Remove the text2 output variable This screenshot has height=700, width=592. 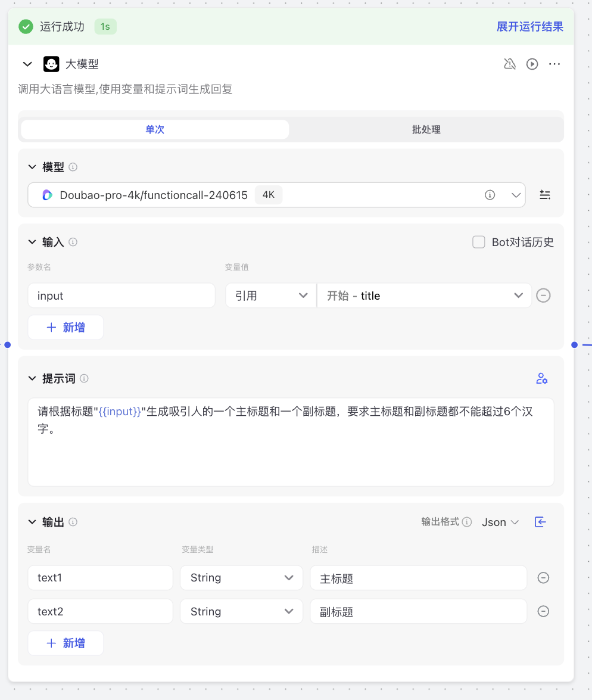point(543,611)
